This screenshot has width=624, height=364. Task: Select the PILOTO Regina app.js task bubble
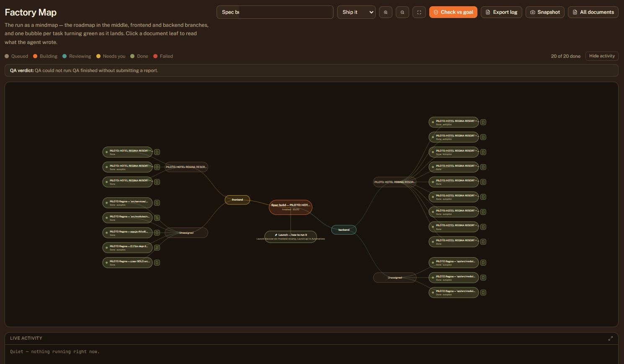(127, 233)
